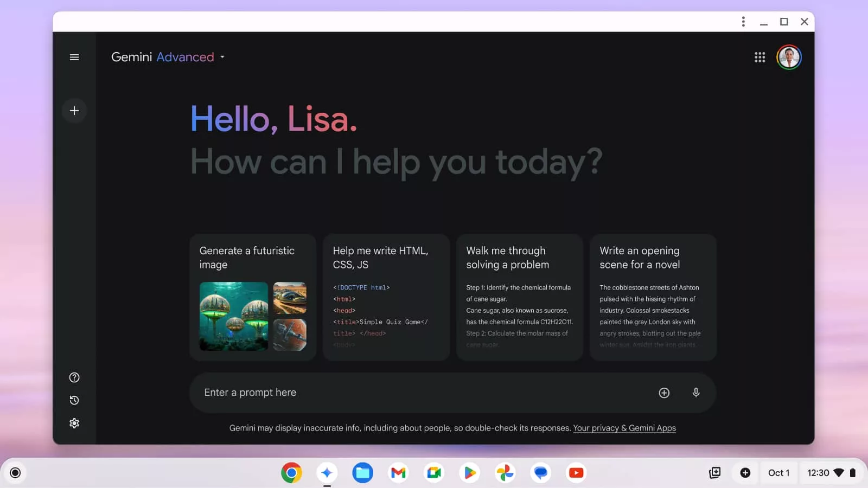This screenshot has height=488, width=868.
Task: Click the add attachment icon in prompt box
Action: (x=664, y=393)
